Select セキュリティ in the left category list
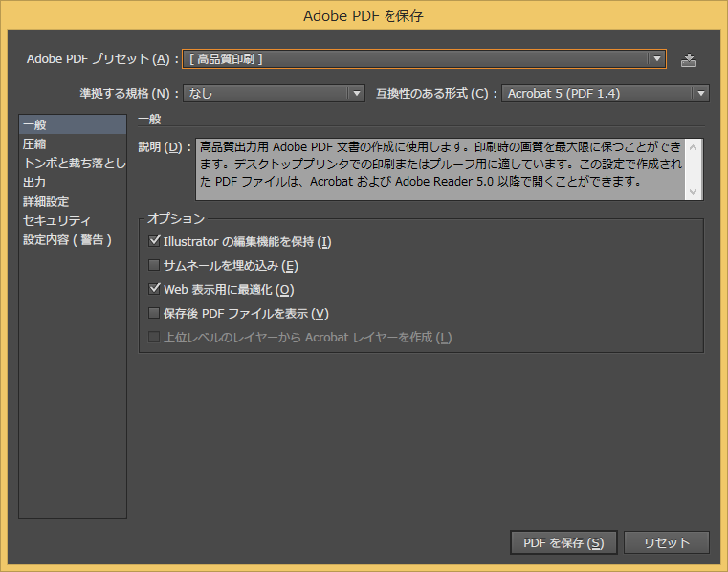This screenshot has width=728, height=572. point(73,220)
